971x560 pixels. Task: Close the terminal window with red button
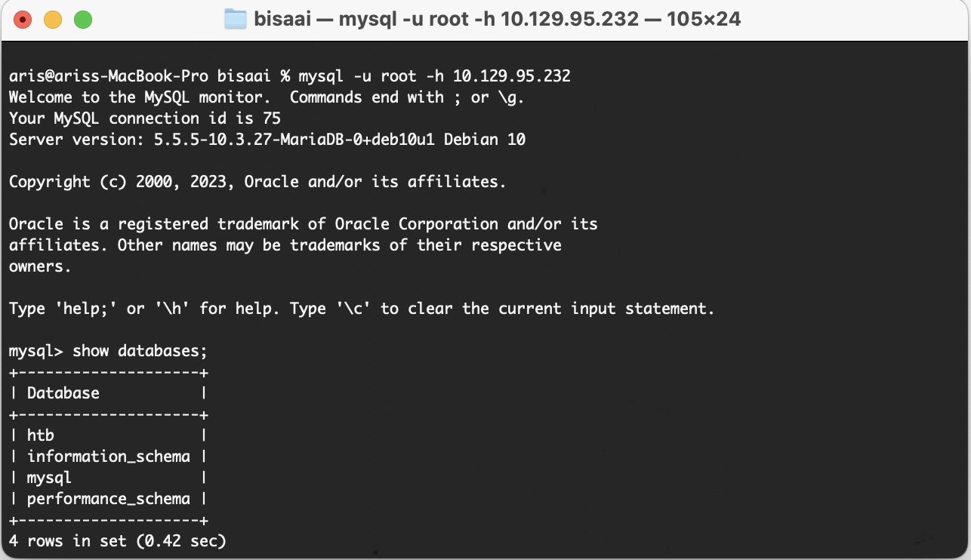point(23,20)
